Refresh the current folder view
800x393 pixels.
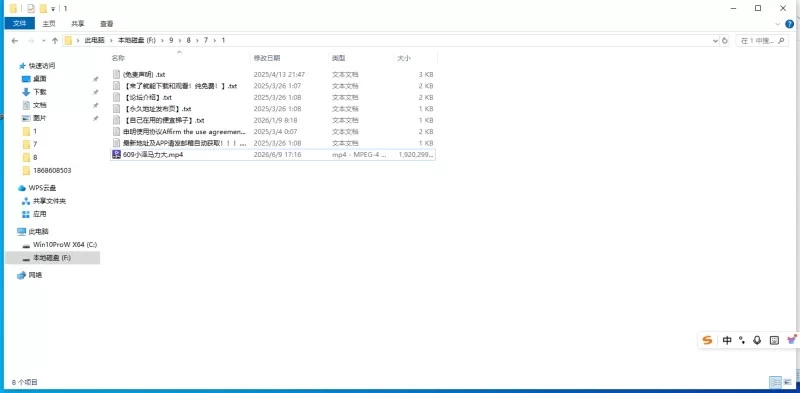tap(725, 40)
